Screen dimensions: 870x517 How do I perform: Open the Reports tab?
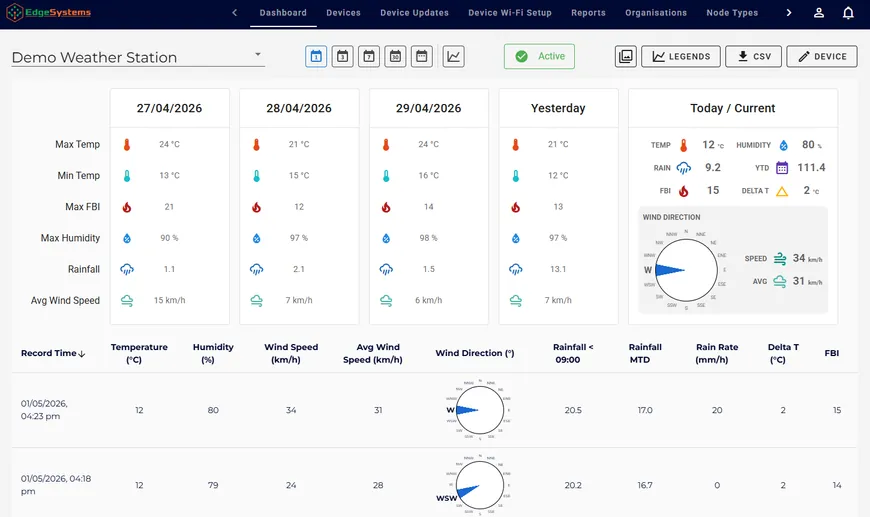[x=588, y=13]
